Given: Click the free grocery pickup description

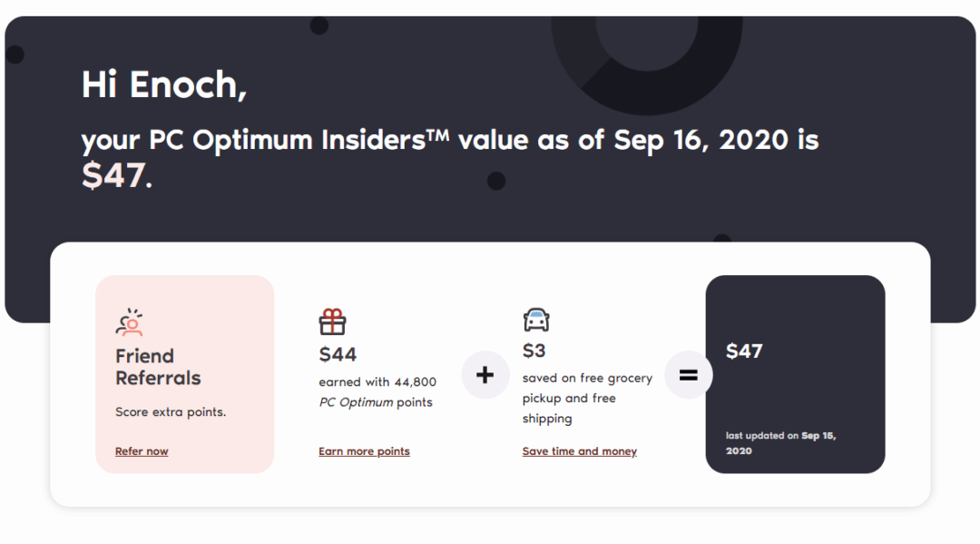Looking at the screenshot, I should click(x=587, y=399).
